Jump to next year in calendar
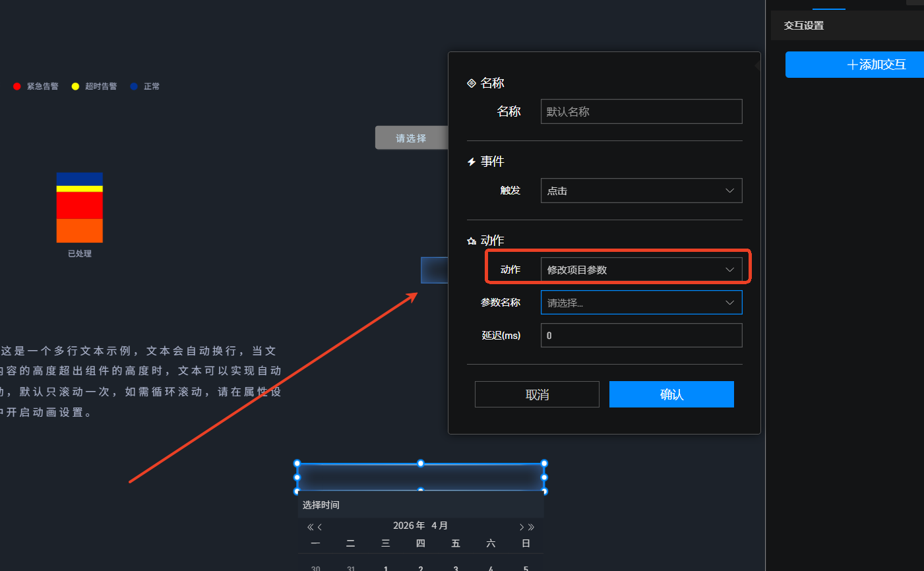 click(532, 527)
